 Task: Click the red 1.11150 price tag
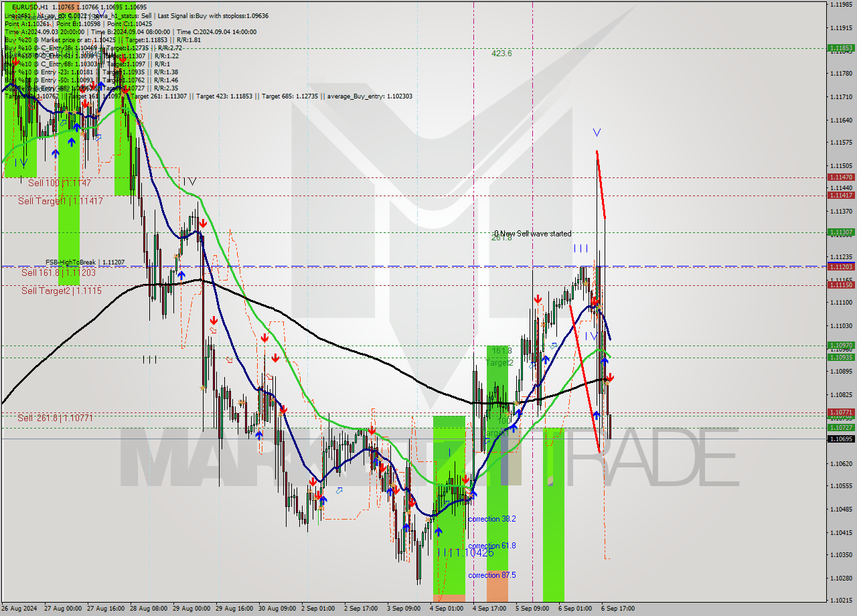point(841,285)
